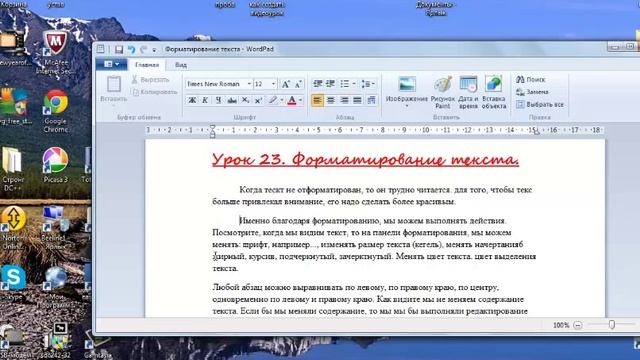Open the blue WordPad application menu button
This screenshot has height=360, width=640.
[111, 64]
